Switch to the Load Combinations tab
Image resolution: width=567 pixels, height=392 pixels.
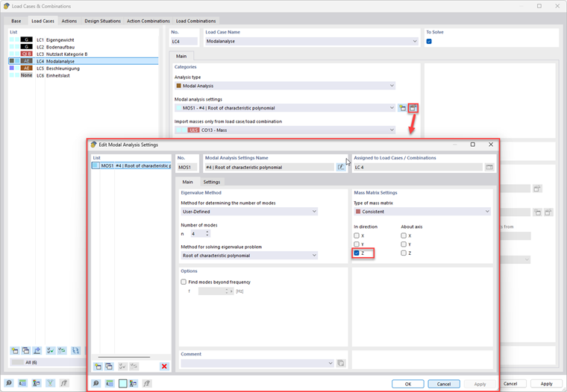tap(196, 21)
